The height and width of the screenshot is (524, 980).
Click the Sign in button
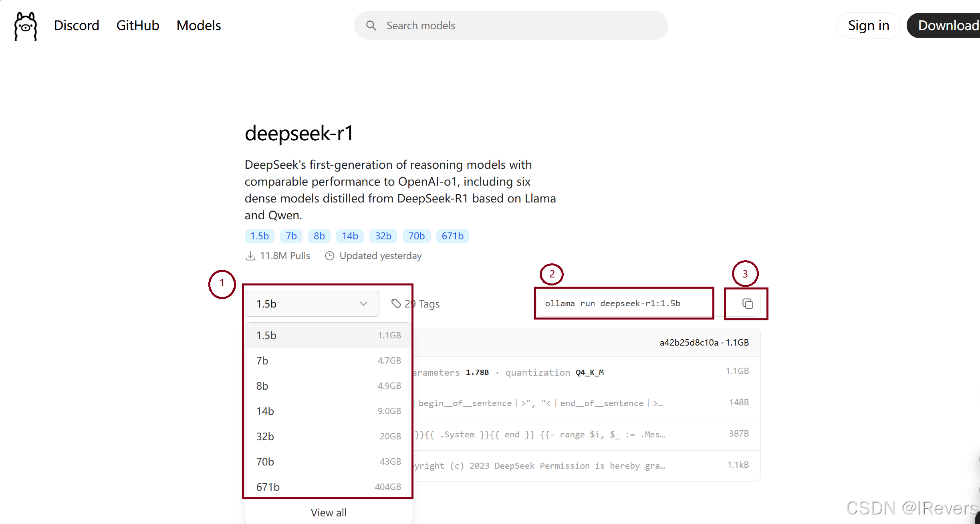click(x=868, y=26)
